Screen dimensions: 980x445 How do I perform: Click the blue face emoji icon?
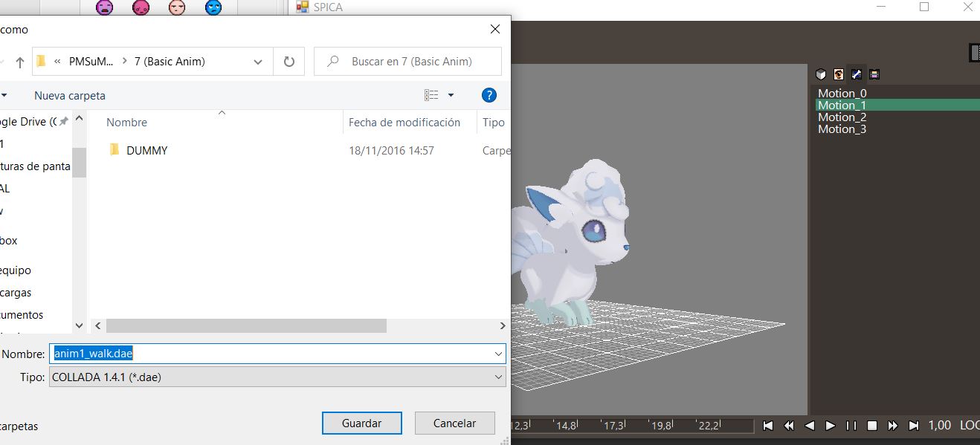click(213, 7)
